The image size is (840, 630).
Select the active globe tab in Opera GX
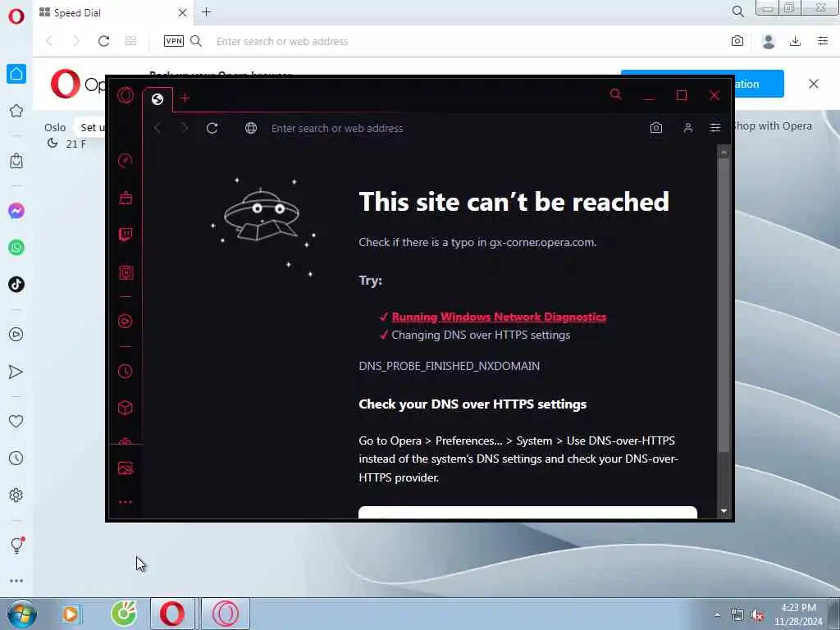[x=157, y=99]
